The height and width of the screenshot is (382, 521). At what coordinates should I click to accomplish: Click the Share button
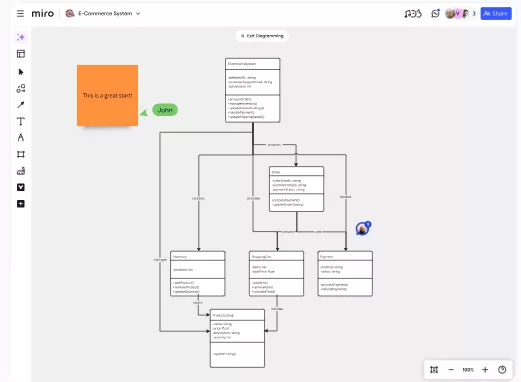(x=496, y=14)
